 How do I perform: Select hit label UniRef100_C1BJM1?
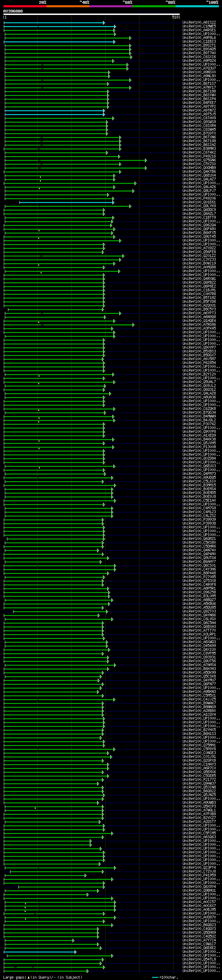pyautogui.click(x=199, y=290)
